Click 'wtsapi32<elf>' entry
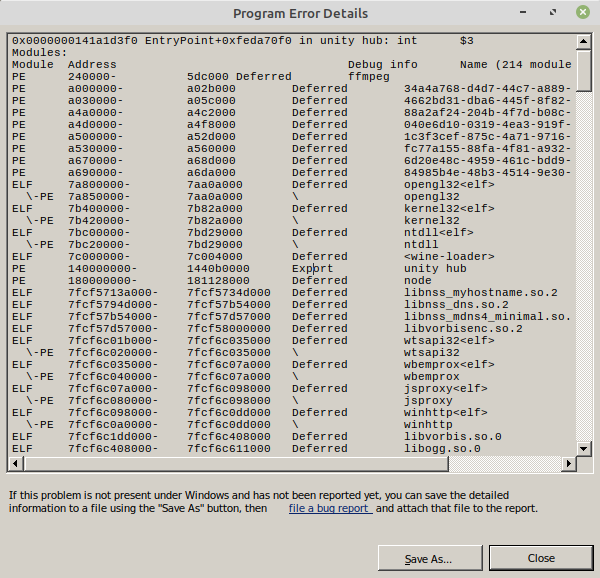This screenshot has width=600, height=578. coord(449,340)
